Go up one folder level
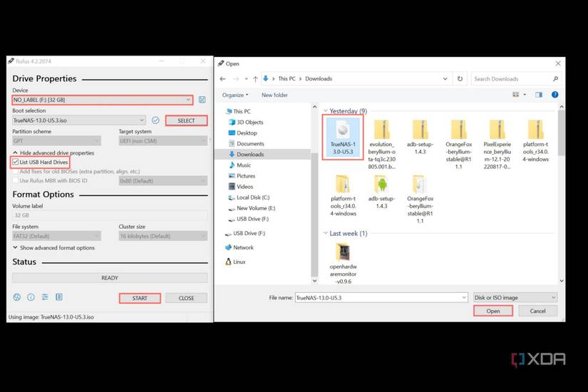Screen dimensions: 588x392 pos(255,79)
